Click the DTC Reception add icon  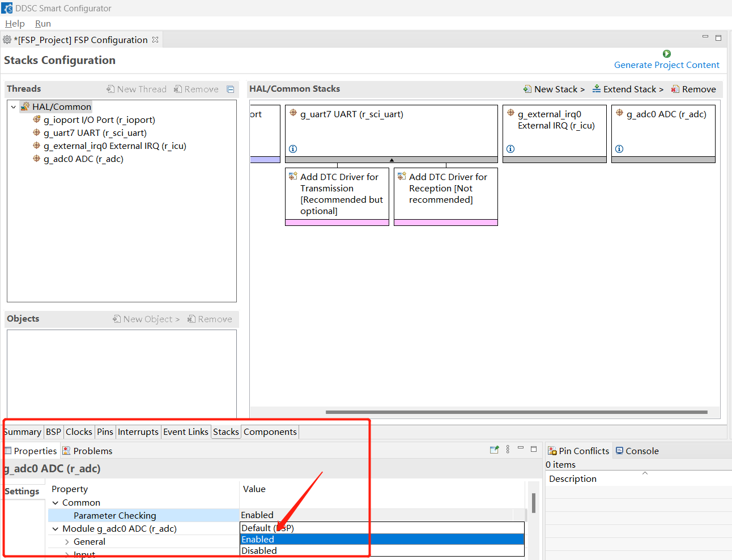pos(402,176)
